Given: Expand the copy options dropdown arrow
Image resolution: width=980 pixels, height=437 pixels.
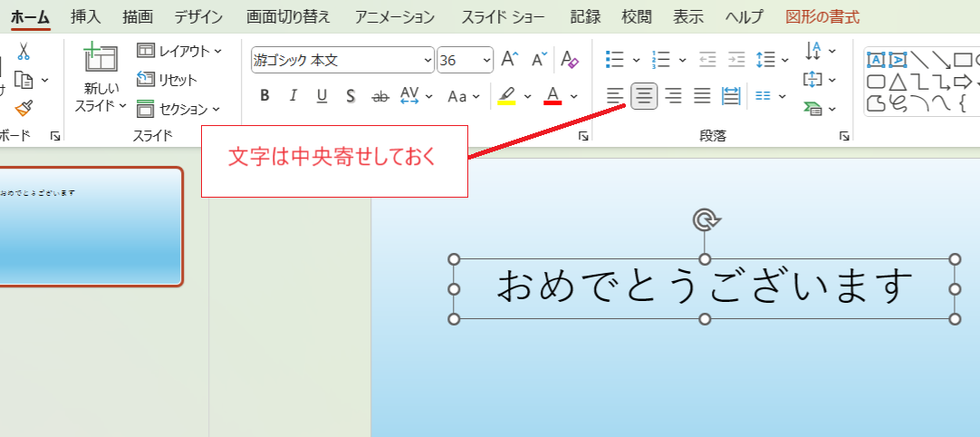Looking at the screenshot, I should [45, 80].
